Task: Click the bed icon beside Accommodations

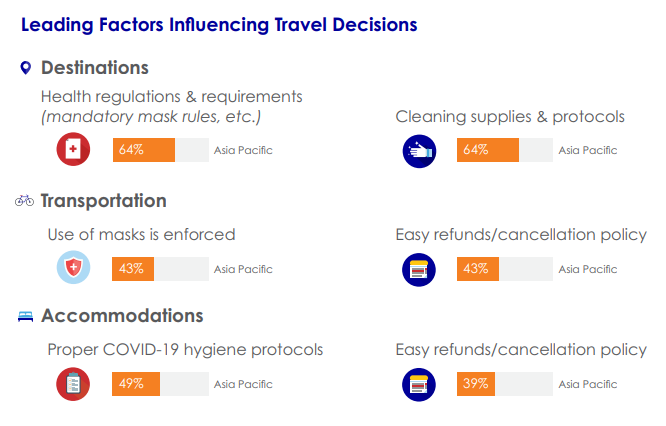Action: point(25,316)
